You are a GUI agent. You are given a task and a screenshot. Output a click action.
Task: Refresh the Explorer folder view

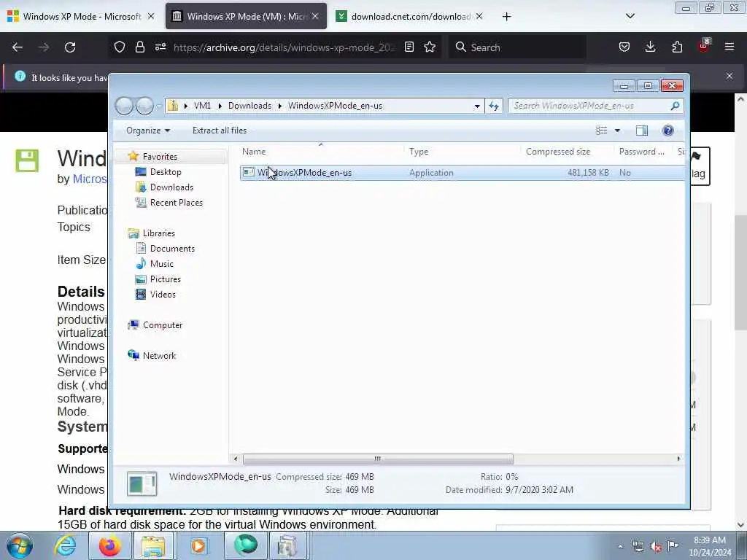pos(494,106)
